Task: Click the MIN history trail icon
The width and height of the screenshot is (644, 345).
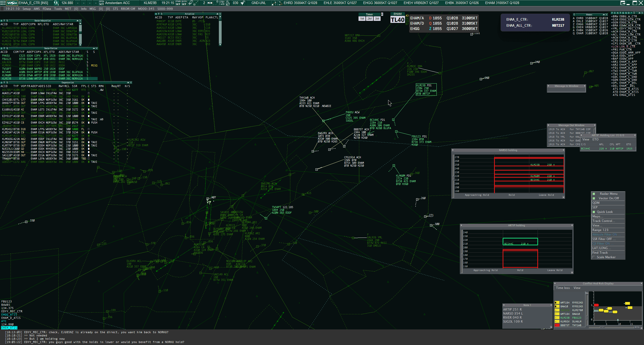Action: tap(210, 3)
